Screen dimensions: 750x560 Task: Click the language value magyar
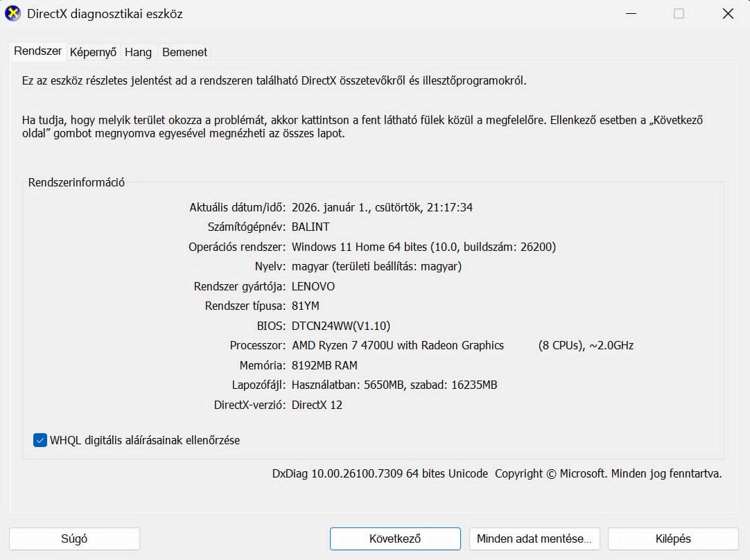[x=376, y=266]
